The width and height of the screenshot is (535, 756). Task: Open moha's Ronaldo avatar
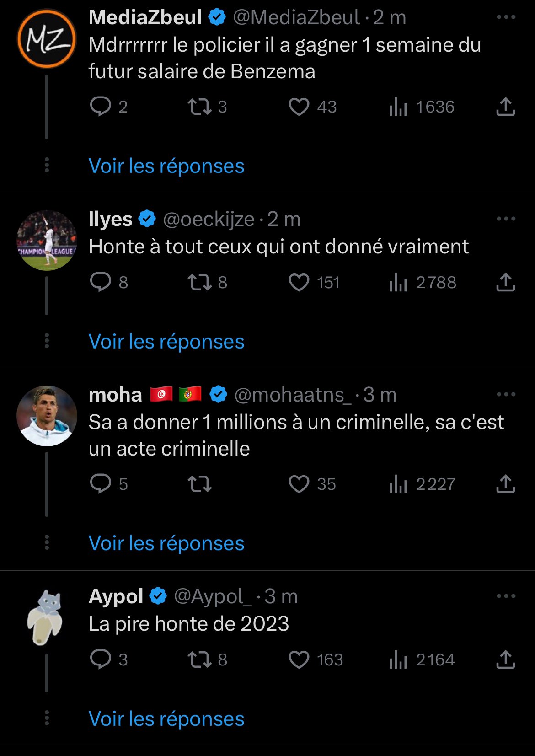pyautogui.click(x=47, y=416)
